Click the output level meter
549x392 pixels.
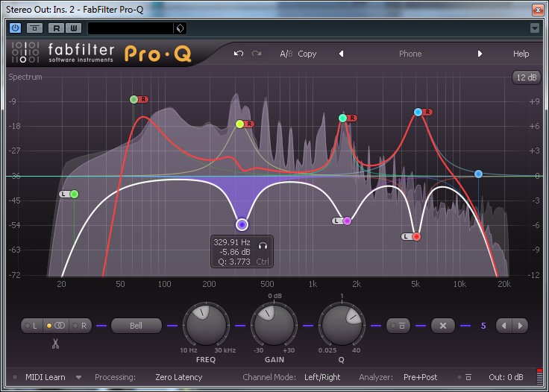pyautogui.click(x=539, y=376)
